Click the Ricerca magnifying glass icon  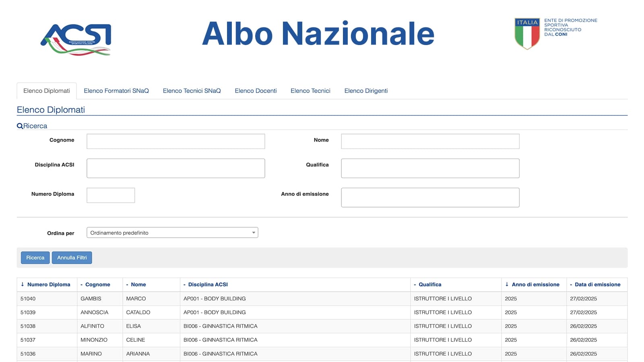(20, 126)
